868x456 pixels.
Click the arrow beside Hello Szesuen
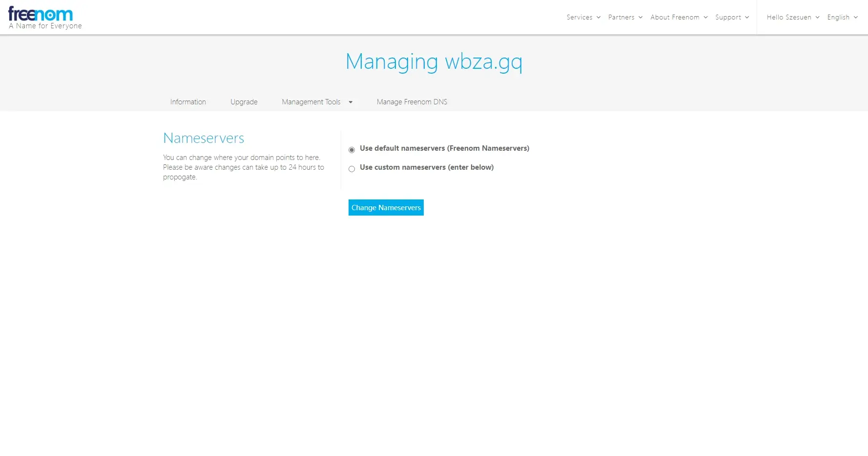[817, 18]
